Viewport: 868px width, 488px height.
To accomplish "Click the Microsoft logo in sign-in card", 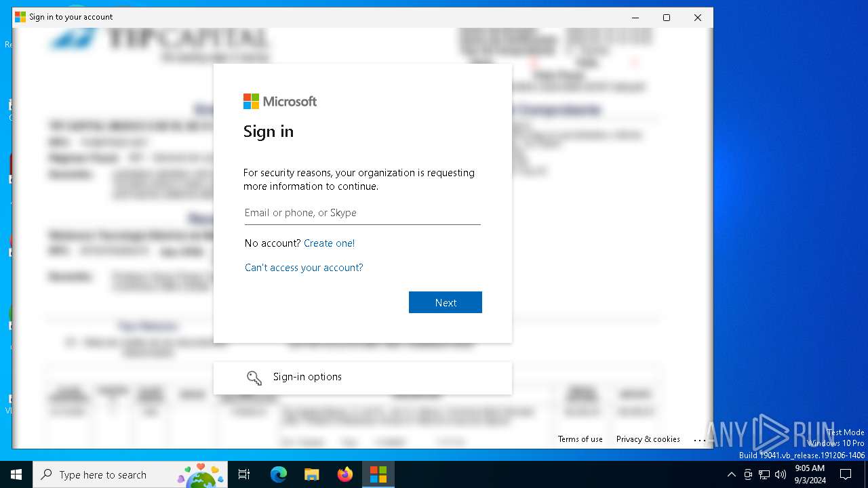I will (x=280, y=101).
